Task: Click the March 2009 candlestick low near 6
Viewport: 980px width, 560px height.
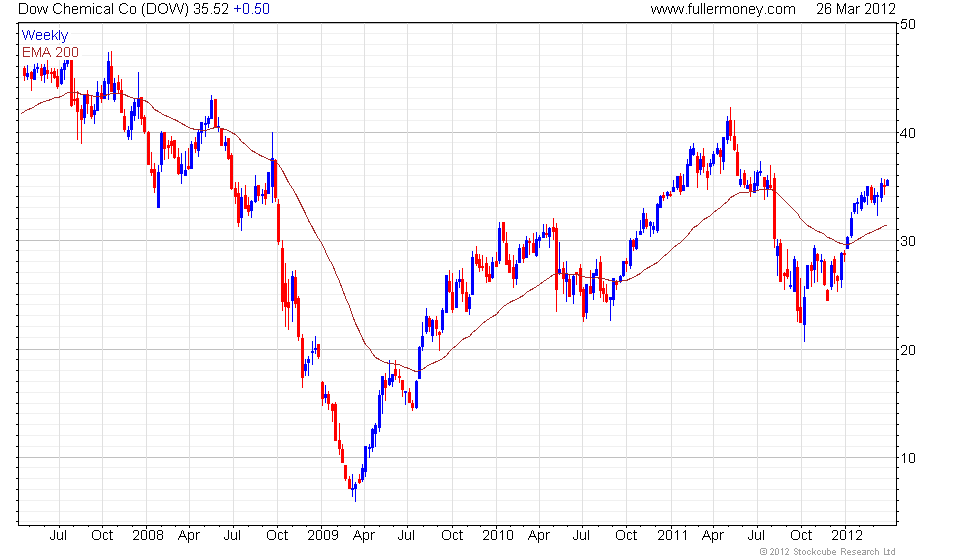Action: [355, 490]
